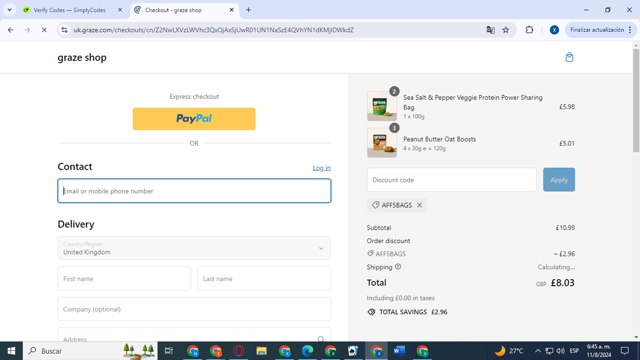Close the Checkout - graze shop tab

point(231,10)
